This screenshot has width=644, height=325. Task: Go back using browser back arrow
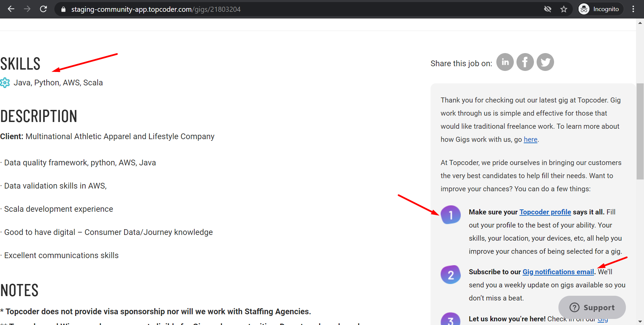point(11,9)
